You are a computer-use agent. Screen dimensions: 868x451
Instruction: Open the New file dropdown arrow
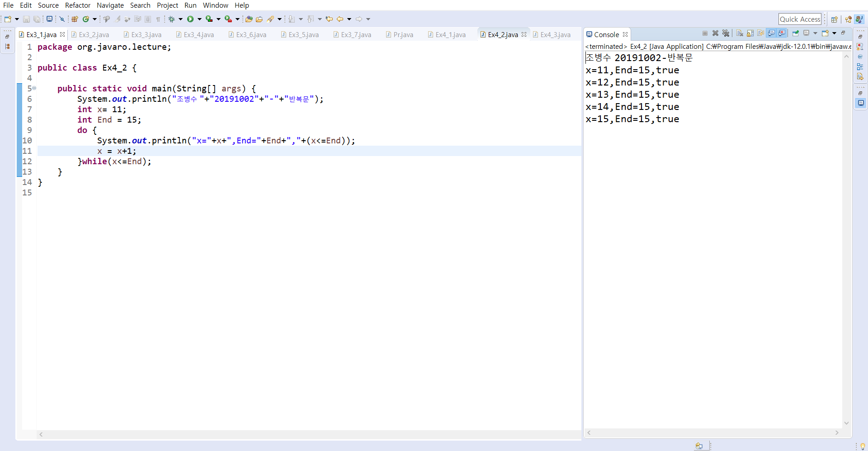(x=17, y=19)
